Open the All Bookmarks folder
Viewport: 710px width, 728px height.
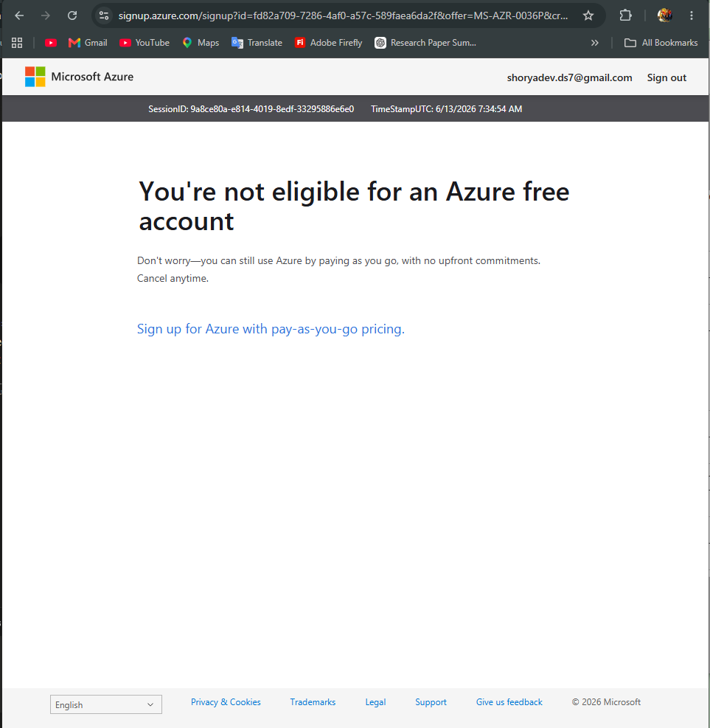click(661, 43)
